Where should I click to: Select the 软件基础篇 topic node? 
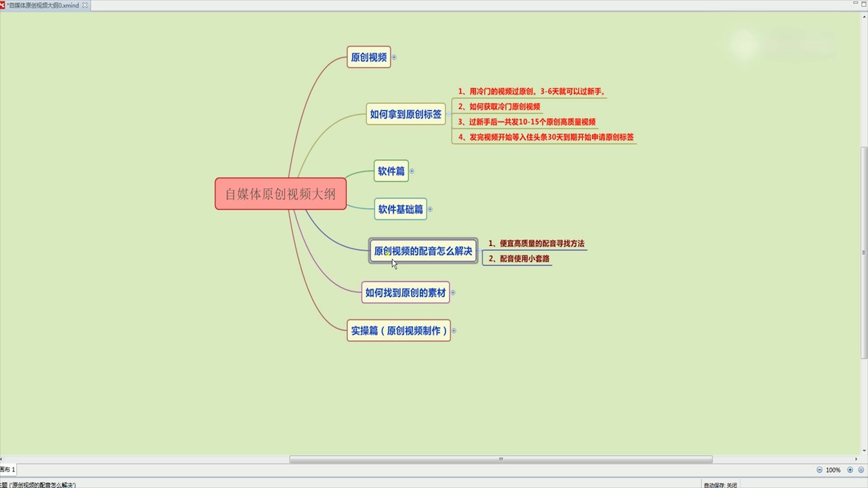pos(401,209)
